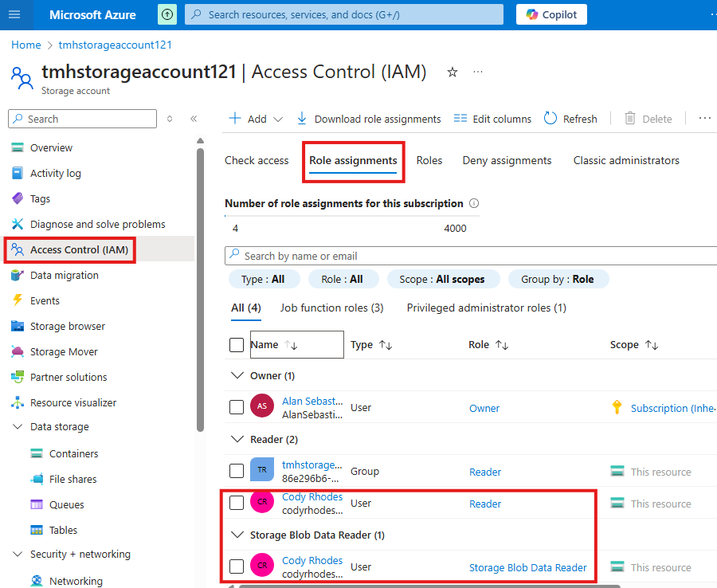Switch to the Roles tab
This screenshot has height=588, width=717.
(429, 160)
